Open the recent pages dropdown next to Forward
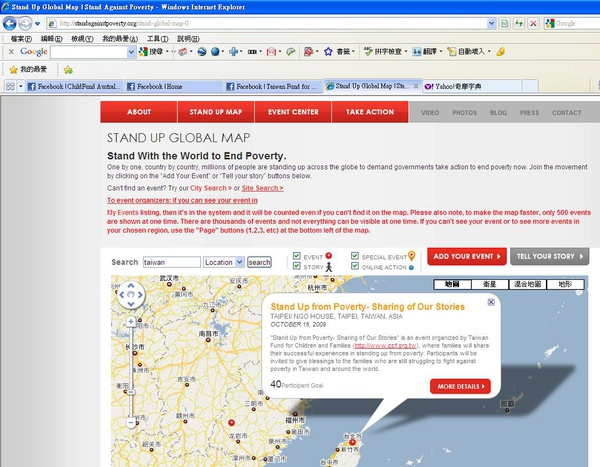The height and width of the screenshot is (467, 600). click(x=38, y=24)
